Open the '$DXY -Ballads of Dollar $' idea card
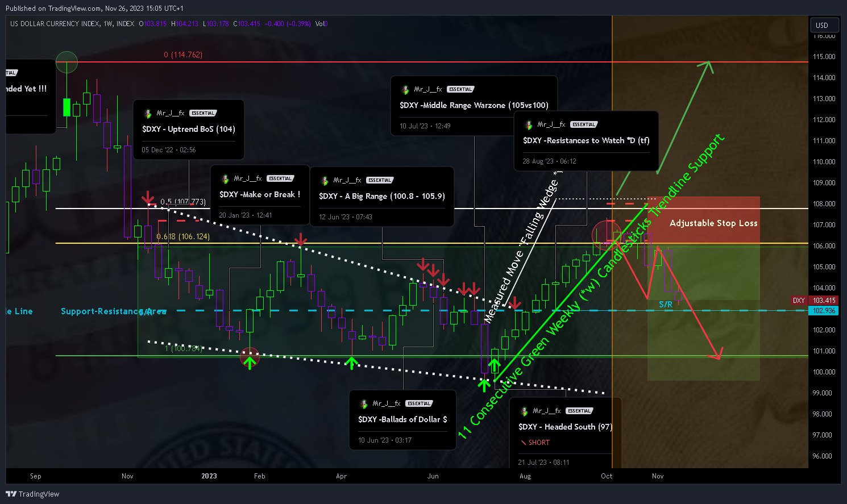 point(403,420)
